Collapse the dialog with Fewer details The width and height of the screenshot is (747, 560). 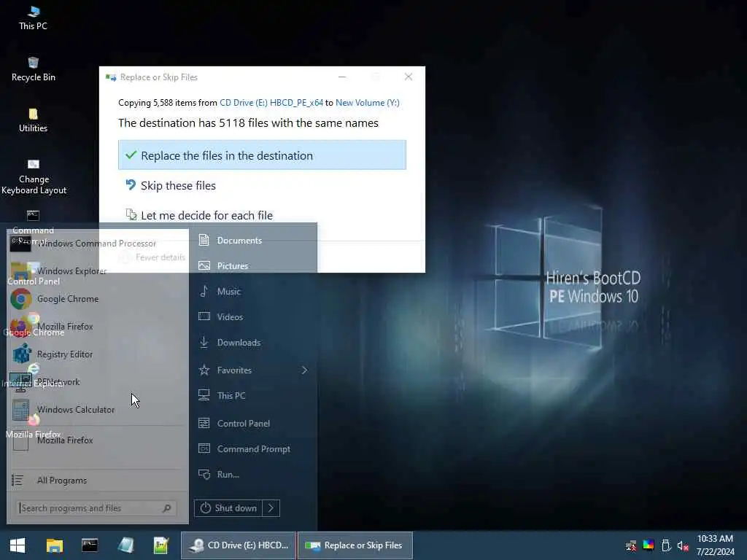[153, 257]
